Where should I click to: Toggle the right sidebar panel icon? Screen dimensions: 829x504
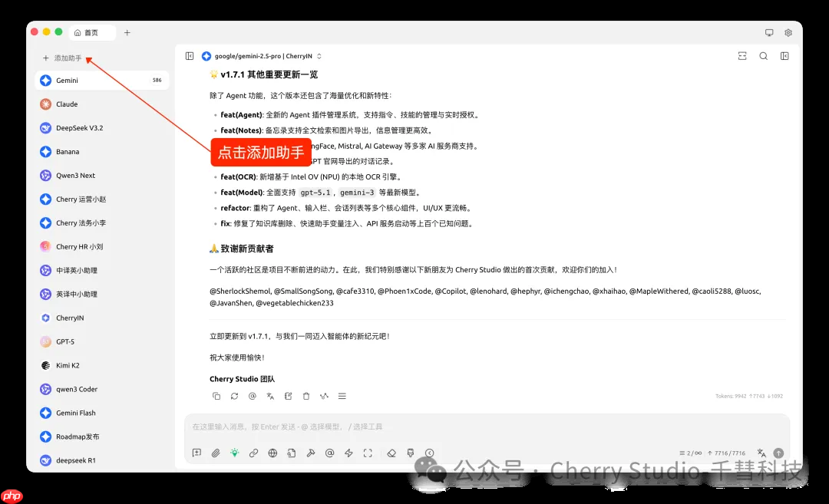pos(784,55)
